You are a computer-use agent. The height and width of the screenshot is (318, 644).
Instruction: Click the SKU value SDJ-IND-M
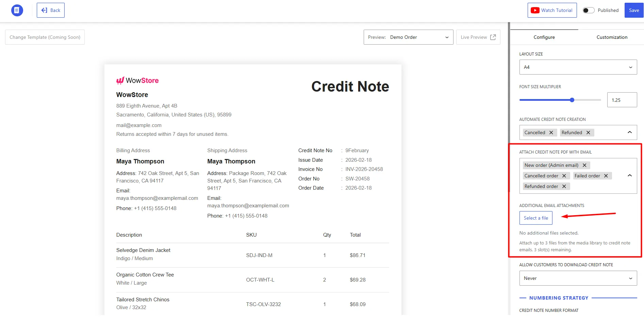click(x=259, y=255)
